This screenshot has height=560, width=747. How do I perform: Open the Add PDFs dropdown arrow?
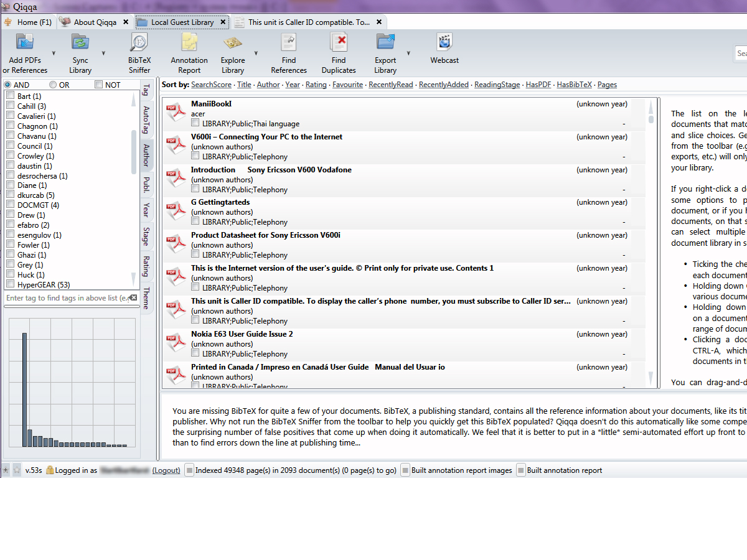(x=54, y=54)
